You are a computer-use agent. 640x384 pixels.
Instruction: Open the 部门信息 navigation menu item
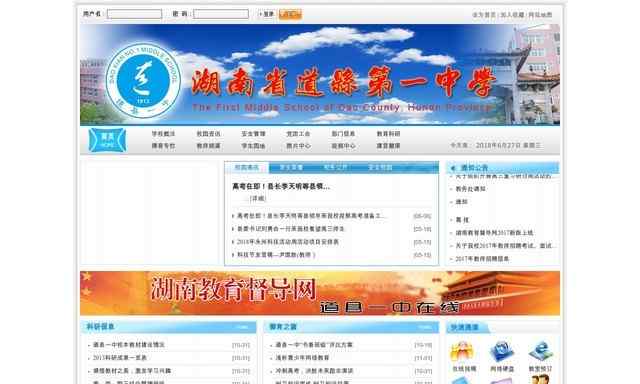pyautogui.click(x=343, y=134)
